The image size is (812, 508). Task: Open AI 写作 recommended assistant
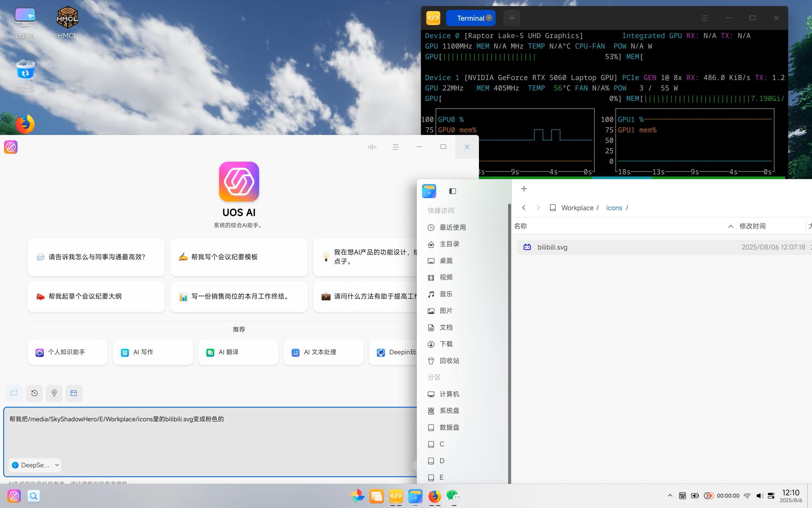pyautogui.click(x=153, y=352)
